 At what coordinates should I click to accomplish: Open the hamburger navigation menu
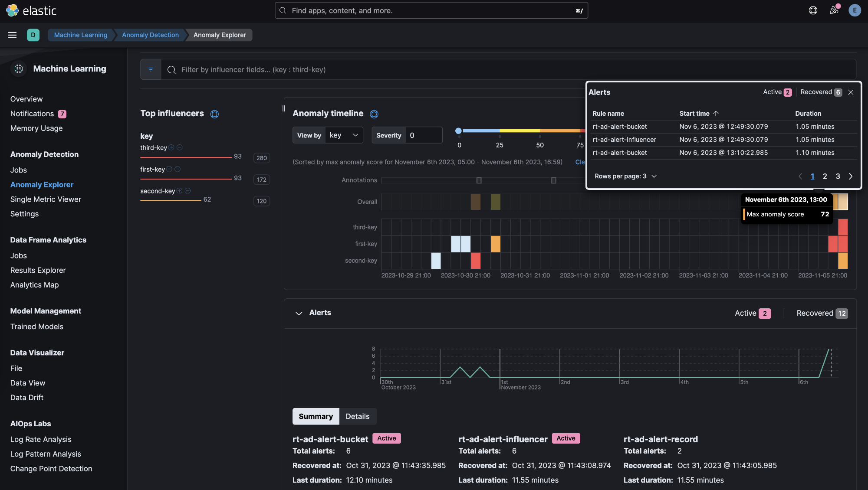(x=12, y=35)
